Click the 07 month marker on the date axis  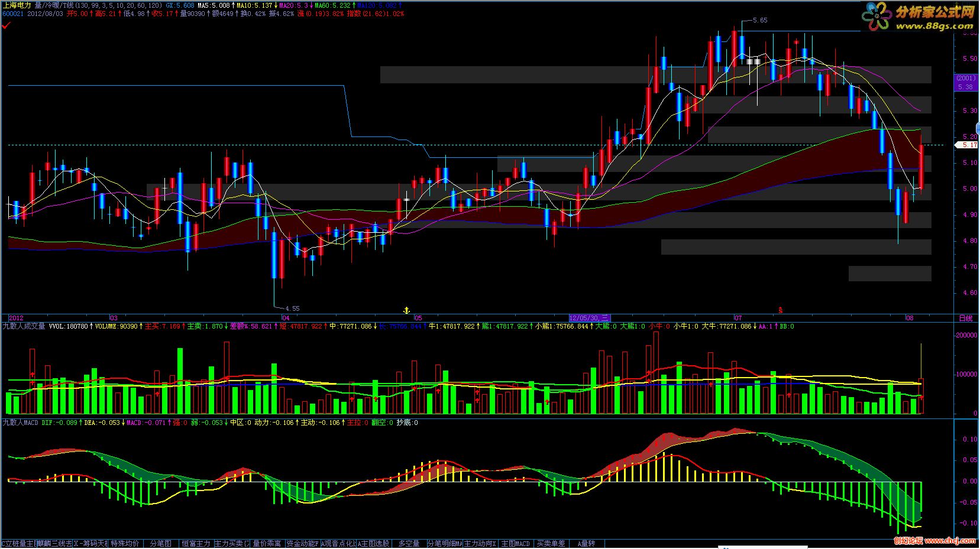738,318
